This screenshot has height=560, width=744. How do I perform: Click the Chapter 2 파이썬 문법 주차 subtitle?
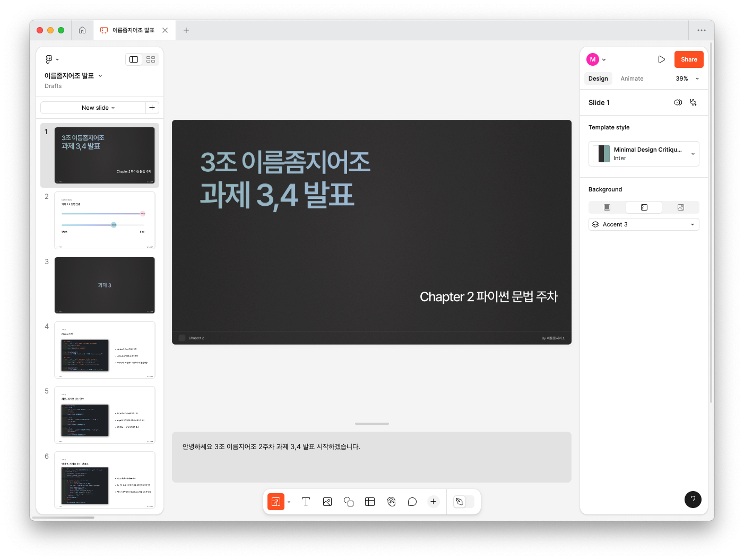pyautogui.click(x=489, y=296)
